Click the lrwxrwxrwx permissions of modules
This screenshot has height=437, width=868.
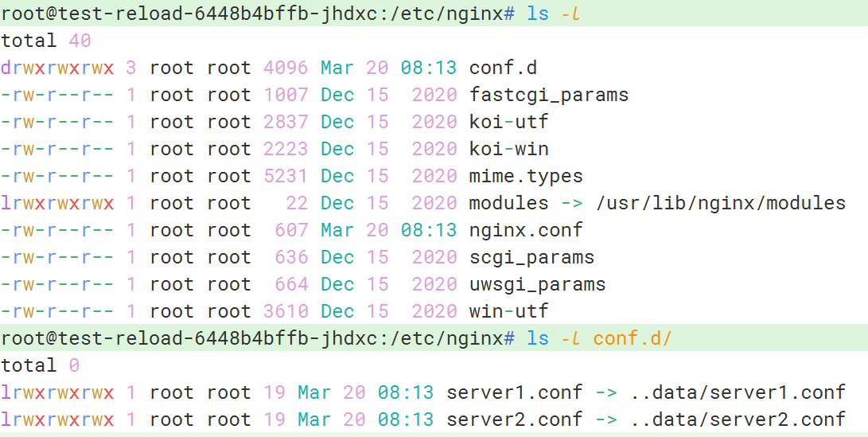click(x=57, y=203)
